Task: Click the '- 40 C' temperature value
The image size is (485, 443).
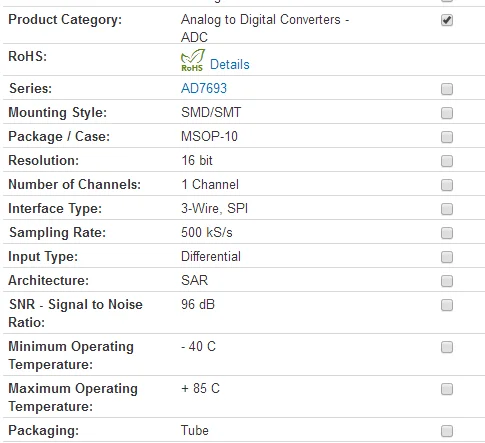Action: 198,346
